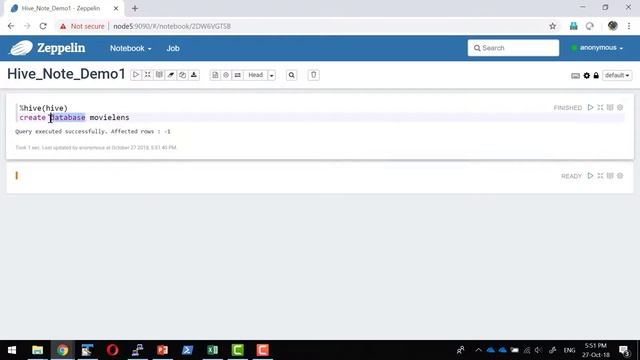Open Head revision selector
The image size is (640, 360).
coord(256,75)
